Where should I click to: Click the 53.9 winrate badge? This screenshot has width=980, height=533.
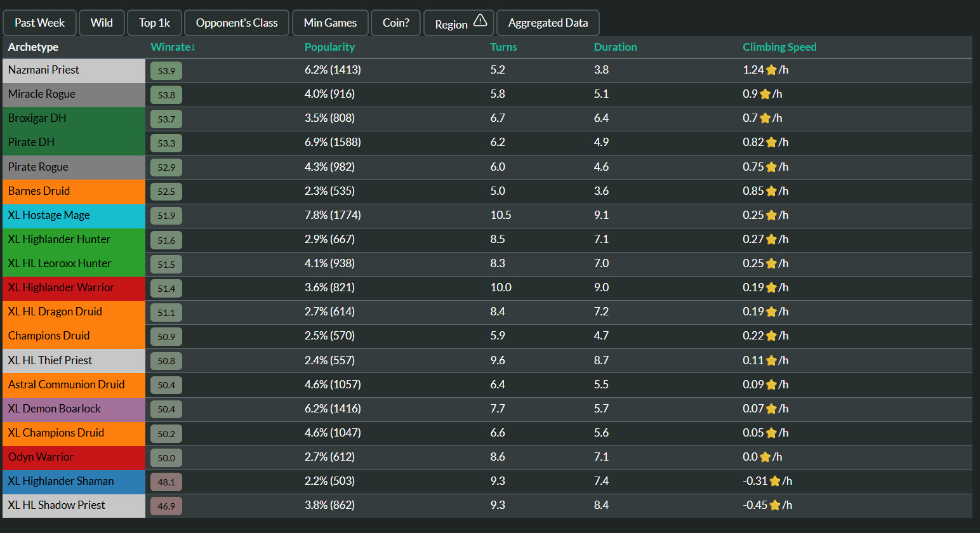click(166, 70)
